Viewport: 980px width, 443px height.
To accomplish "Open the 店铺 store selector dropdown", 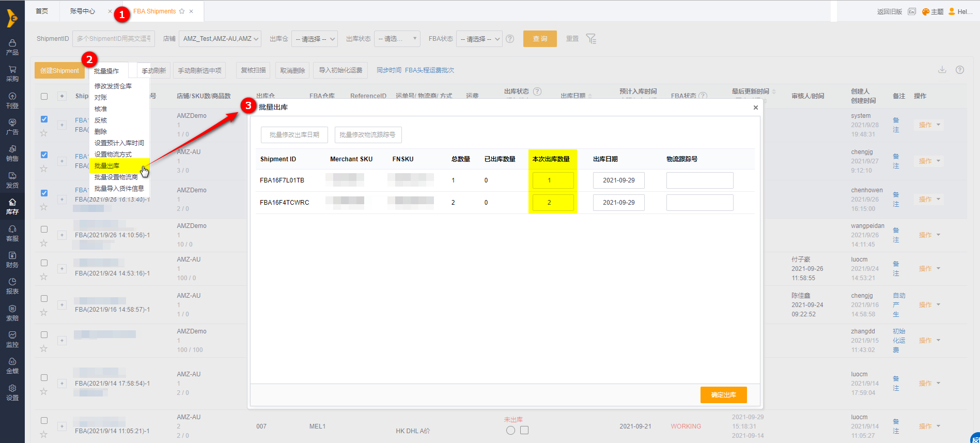I will pyautogui.click(x=220, y=39).
